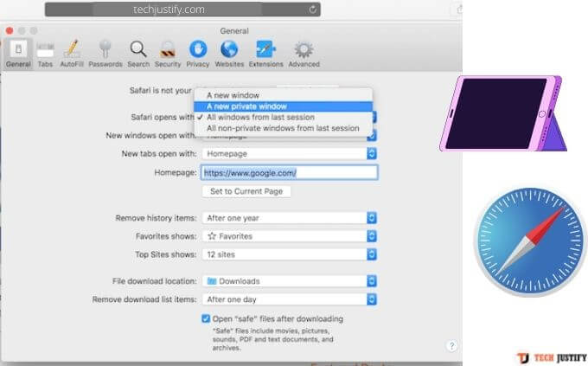588x366 pixels.
Task: Expand the Remove history items dropdown
Action: tap(289, 218)
